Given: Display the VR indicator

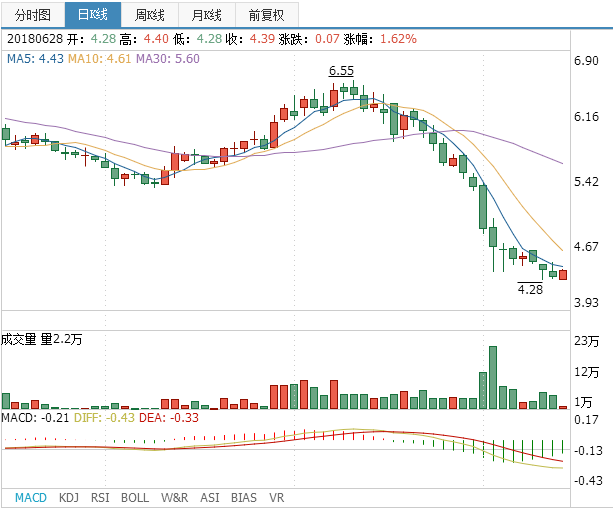Looking at the screenshot, I should [x=276, y=497].
